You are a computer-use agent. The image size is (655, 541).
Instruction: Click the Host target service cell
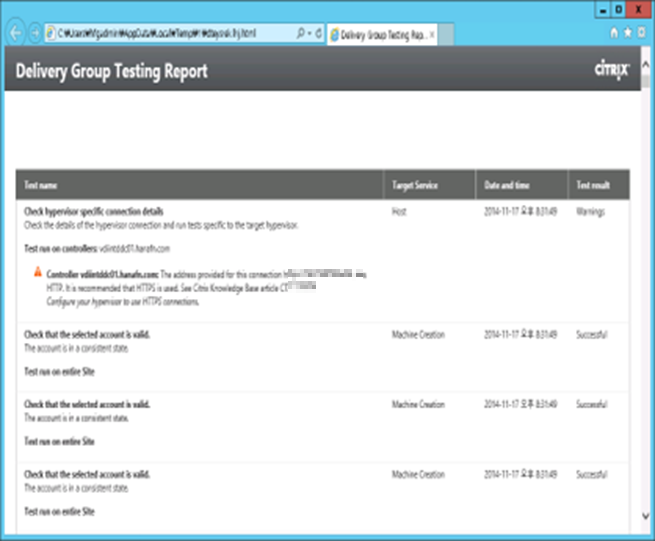pyautogui.click(x=399, y=211)
